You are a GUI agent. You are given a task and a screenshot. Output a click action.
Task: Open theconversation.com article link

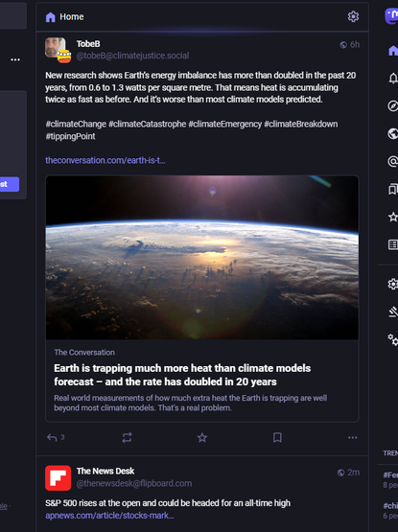click(x=105, y=160)
